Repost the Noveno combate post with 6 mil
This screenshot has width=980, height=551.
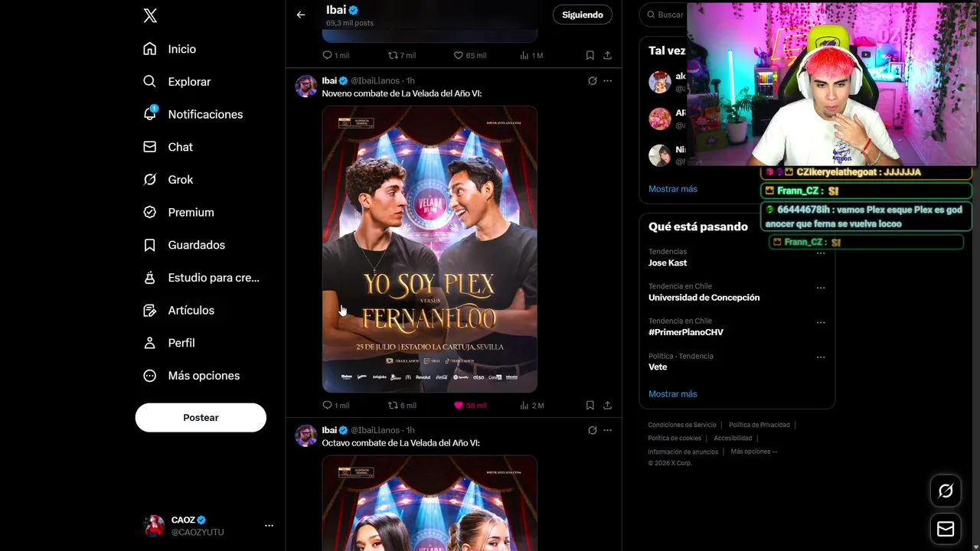tap(402, 406)
